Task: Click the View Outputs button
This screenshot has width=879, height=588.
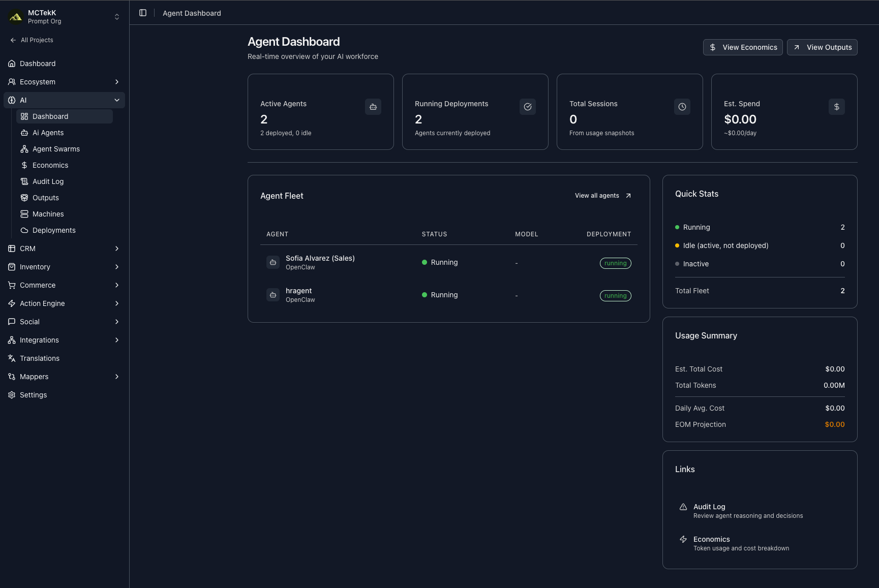Action: [x=822, y=47]
